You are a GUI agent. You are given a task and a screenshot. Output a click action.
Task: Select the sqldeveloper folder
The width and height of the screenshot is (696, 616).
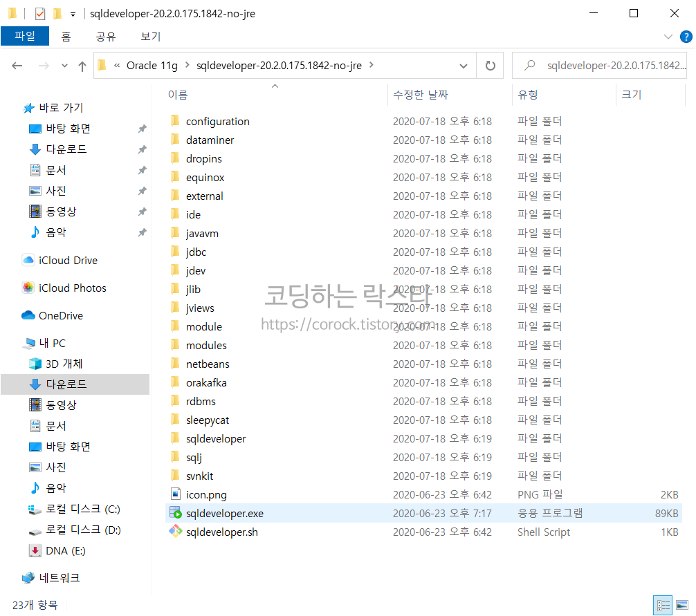point(216,438)
